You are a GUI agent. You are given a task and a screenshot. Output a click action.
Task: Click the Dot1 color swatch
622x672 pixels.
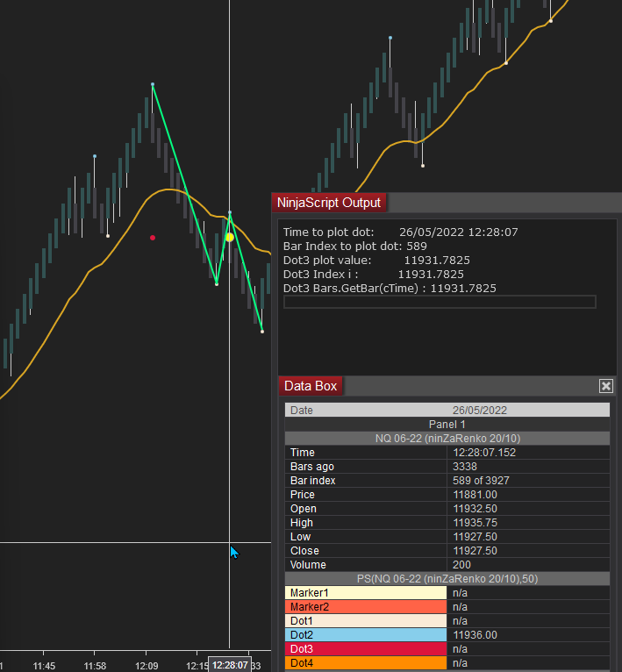click(366, 621)
